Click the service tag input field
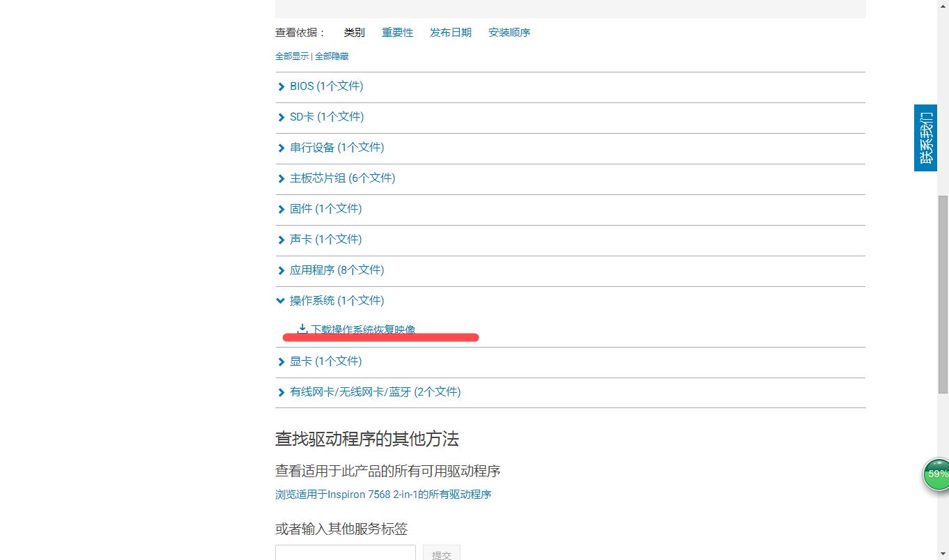Screen dimensions: 949x560 tap(345, 554)
